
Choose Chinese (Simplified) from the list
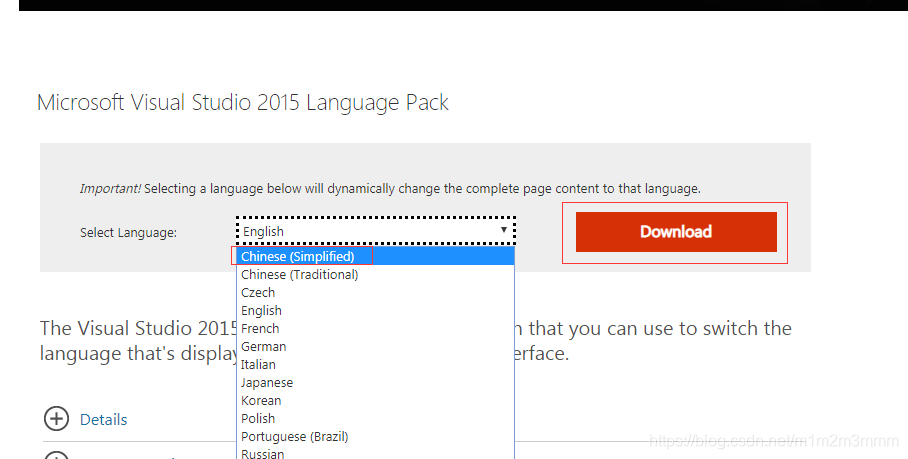[x=375, y=256]
